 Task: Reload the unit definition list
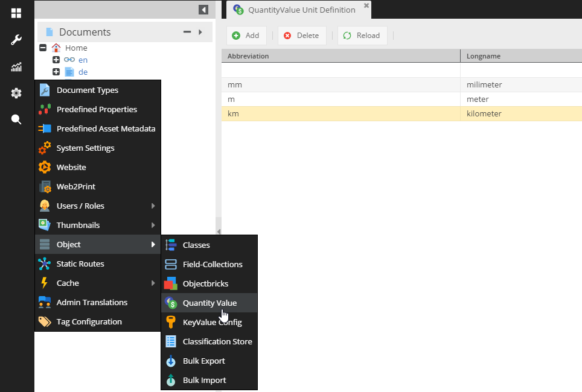[x=362, y=36]
